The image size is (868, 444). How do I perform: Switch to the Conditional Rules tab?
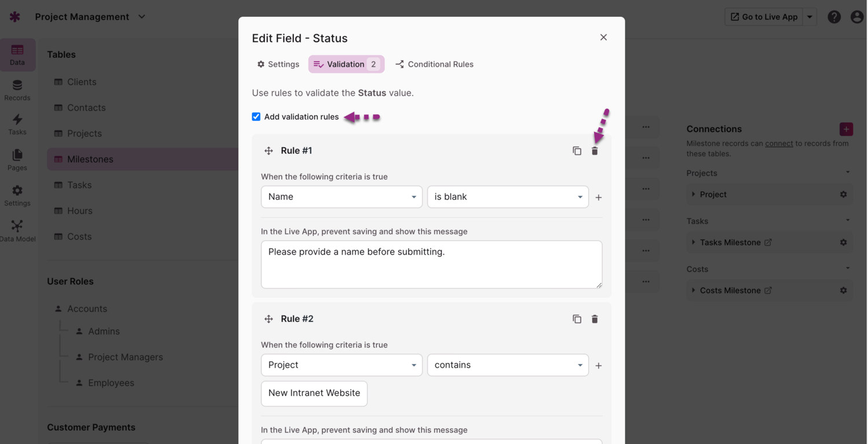click(x=434, y=64)
